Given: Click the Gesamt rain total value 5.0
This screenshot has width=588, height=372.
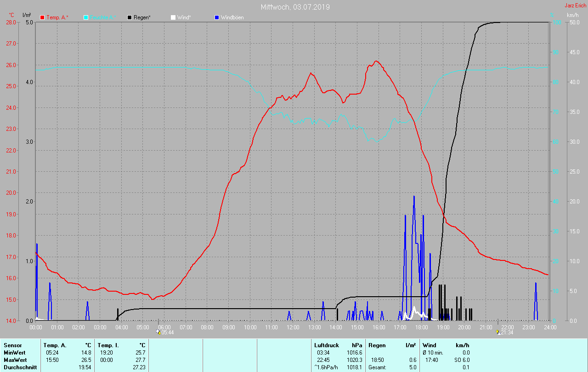Looking at the screenshot, I should coord(412,367).
